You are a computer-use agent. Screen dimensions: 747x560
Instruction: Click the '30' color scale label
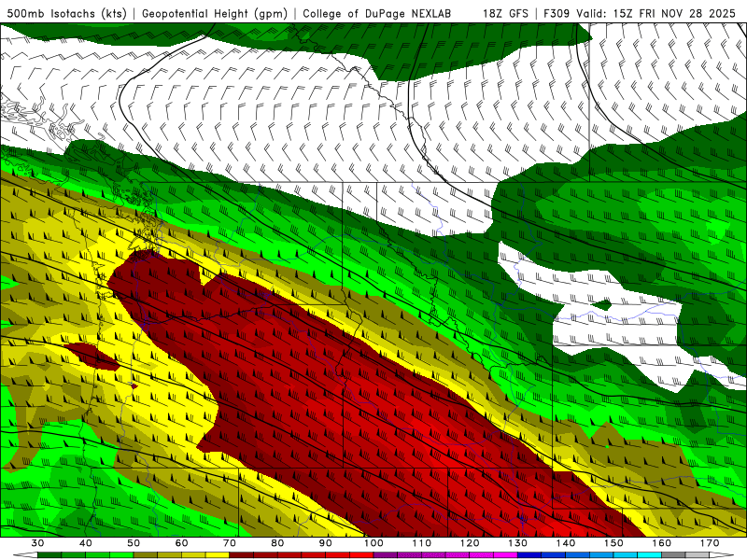tap(37, 543)
